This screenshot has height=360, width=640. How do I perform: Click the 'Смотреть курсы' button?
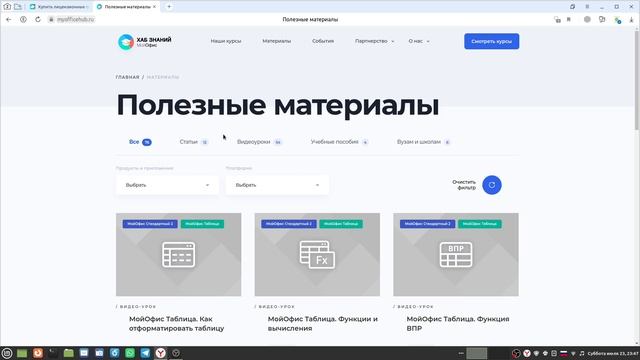point(491,41)
